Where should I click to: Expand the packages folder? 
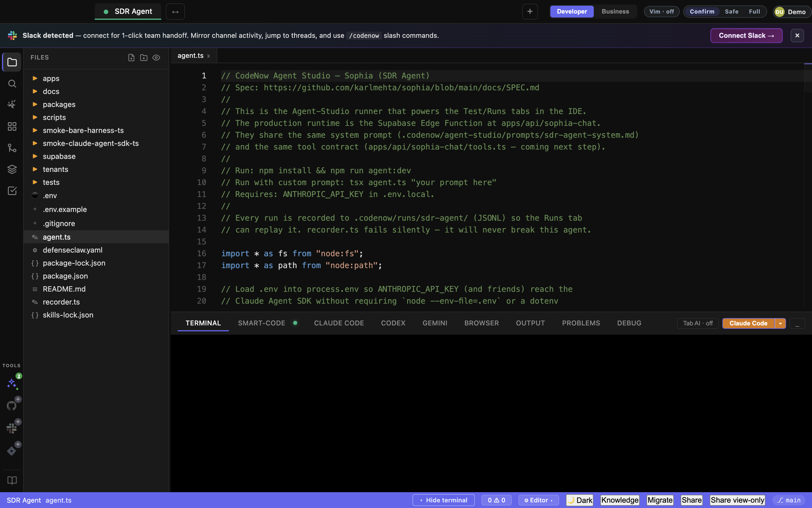click(96, 104)
